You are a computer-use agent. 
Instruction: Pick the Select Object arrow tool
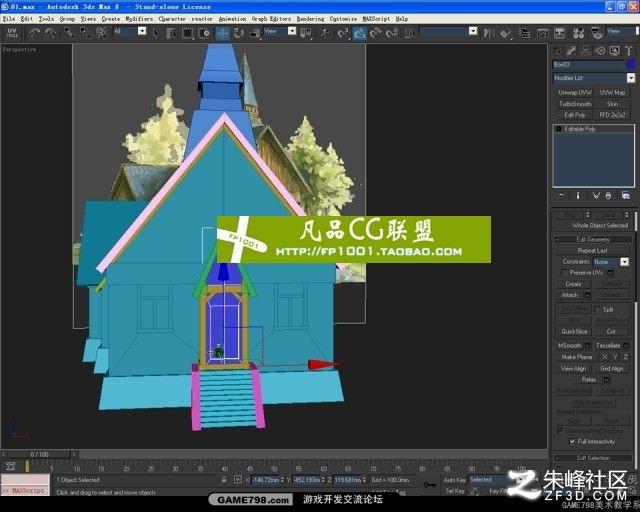coord(156,33)
